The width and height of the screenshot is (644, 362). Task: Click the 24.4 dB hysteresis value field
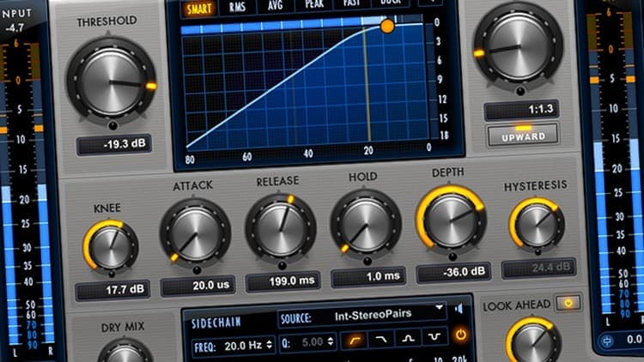(x=539, y=268)
